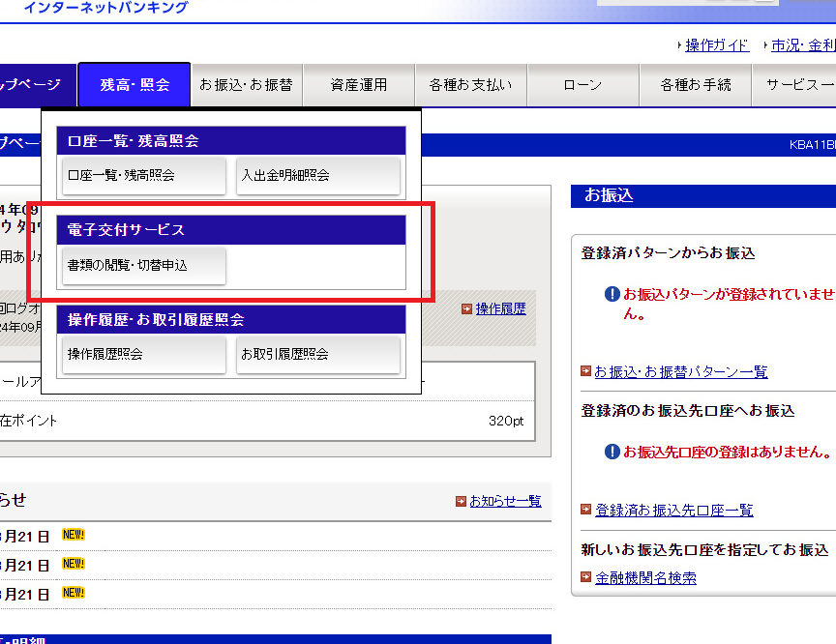This screenshot has height=644, width=836.
Task: Click the arrow icon next to お知らせ一覧
Action: tap(461, 501)
